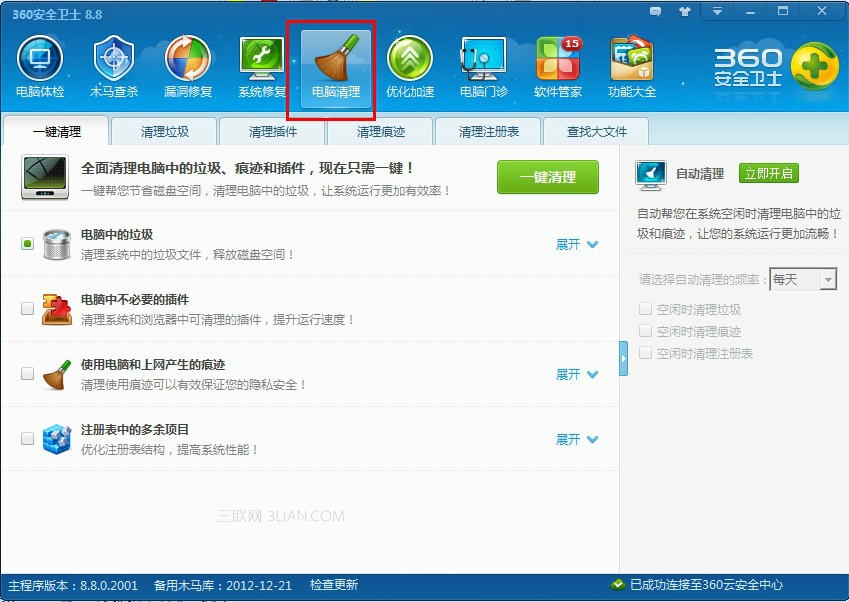Toggle the 空闲时清理痕迹 checkbox
This screenshot has height=602, width=849.
click(x=645, y=331)
